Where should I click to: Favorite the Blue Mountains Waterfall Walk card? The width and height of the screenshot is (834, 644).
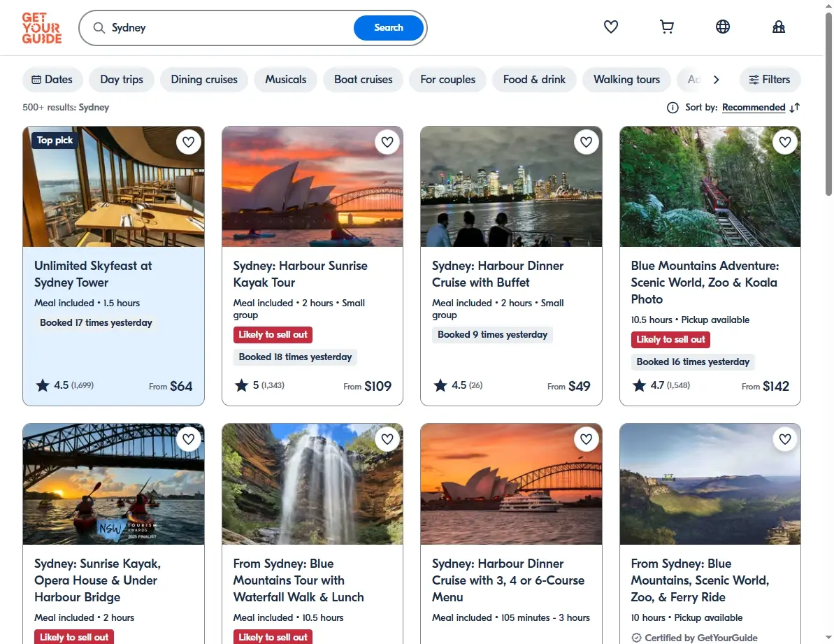(x=387, y=439)
